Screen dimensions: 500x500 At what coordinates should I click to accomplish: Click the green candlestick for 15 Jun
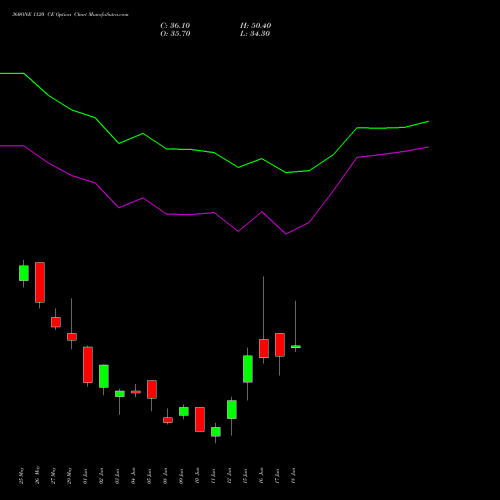click(248, 369)
